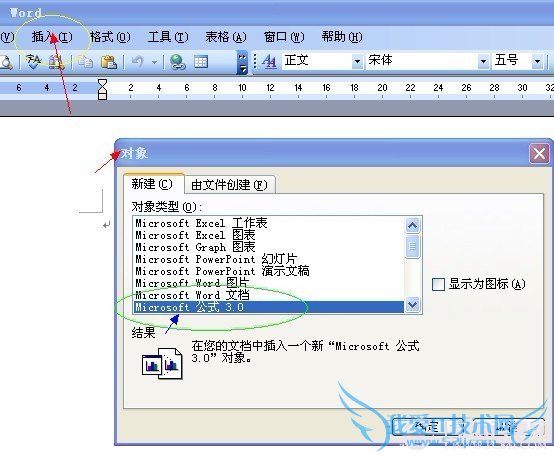Expand the toolbar options overflow button
Image resolution: width=554 pixels, height=457 pixels.
(242, 63)
